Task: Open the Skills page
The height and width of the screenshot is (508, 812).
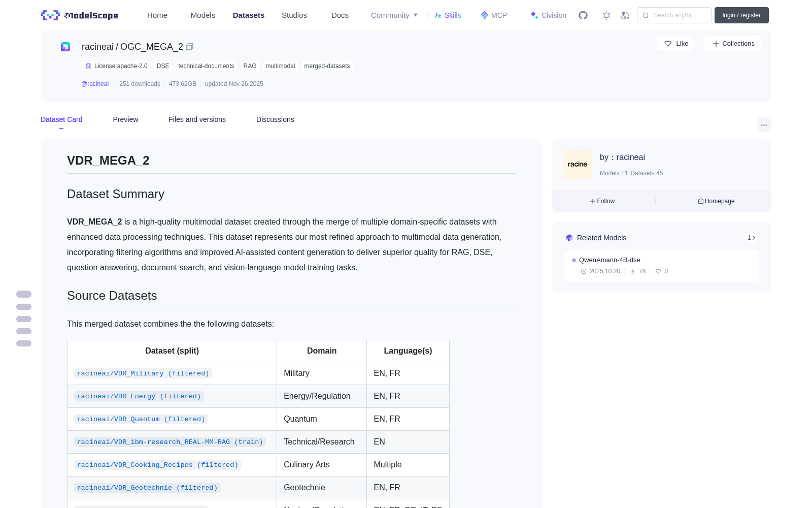Action: [x=448, y=15]
